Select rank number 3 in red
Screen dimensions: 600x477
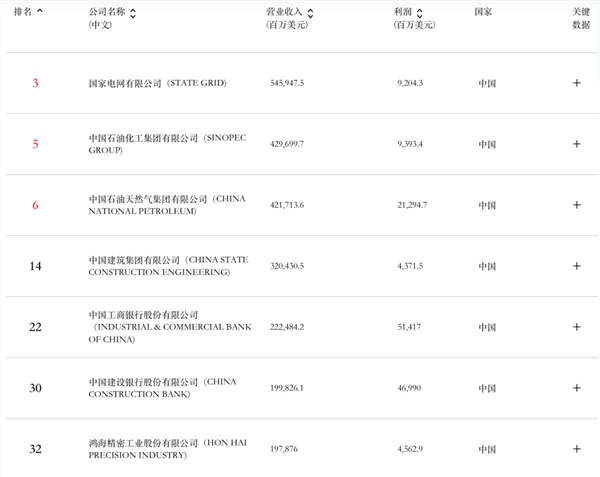tap(35, 83)
